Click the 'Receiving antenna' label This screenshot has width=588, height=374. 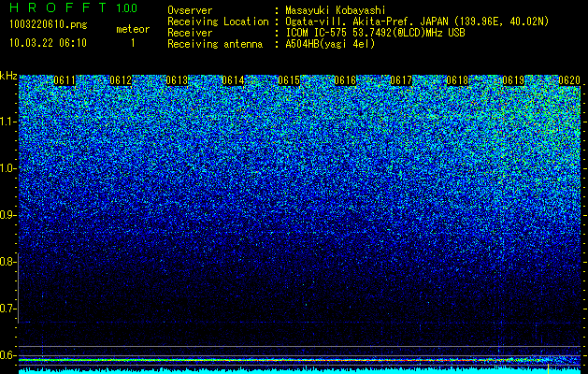point(215,44)
